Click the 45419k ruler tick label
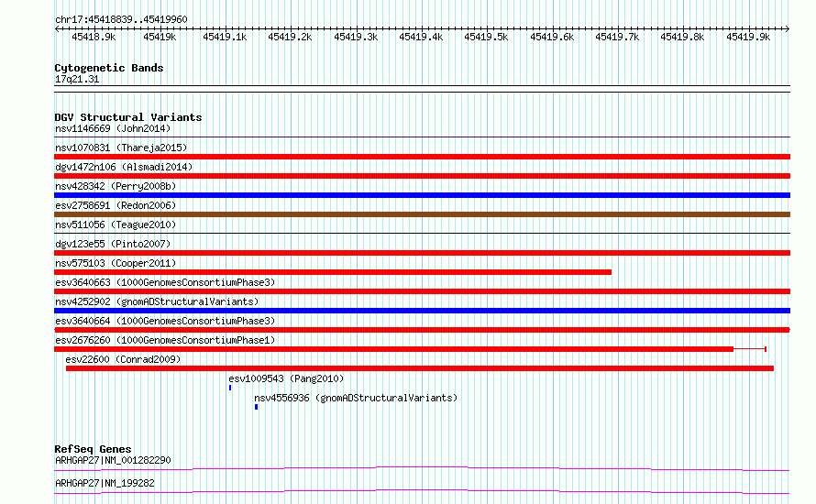This screenshot has height=504, width=816. [x=160, y=37]
